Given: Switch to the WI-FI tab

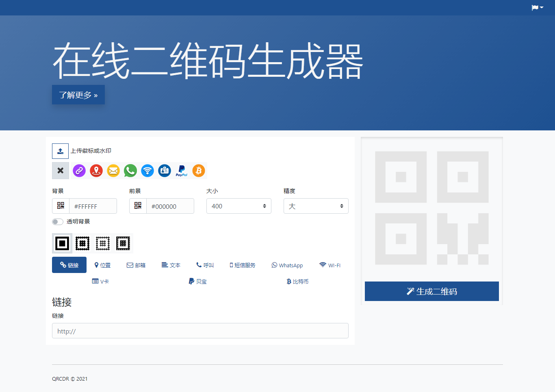Looking at the screenshot, I should [x=330, y=265].
